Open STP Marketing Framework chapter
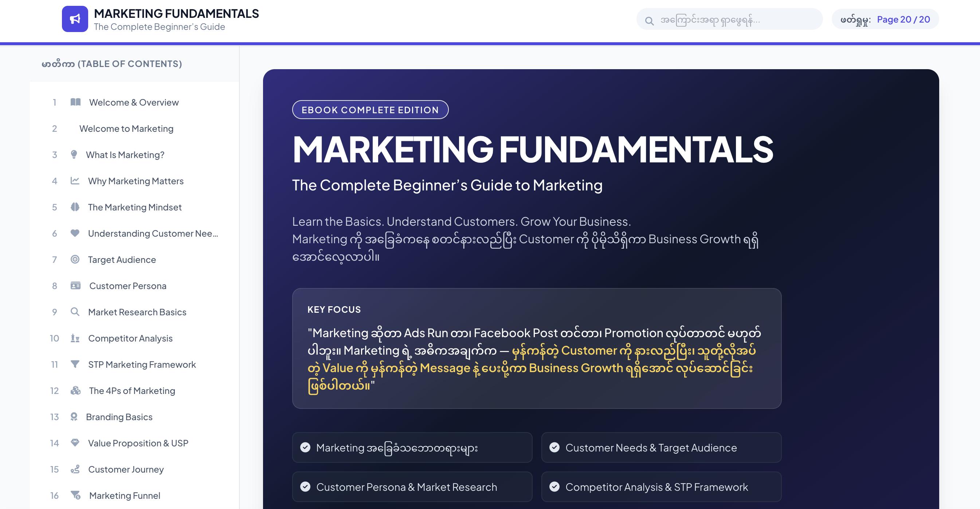Screen dimensions: 980x509 (x=134, y=364)
